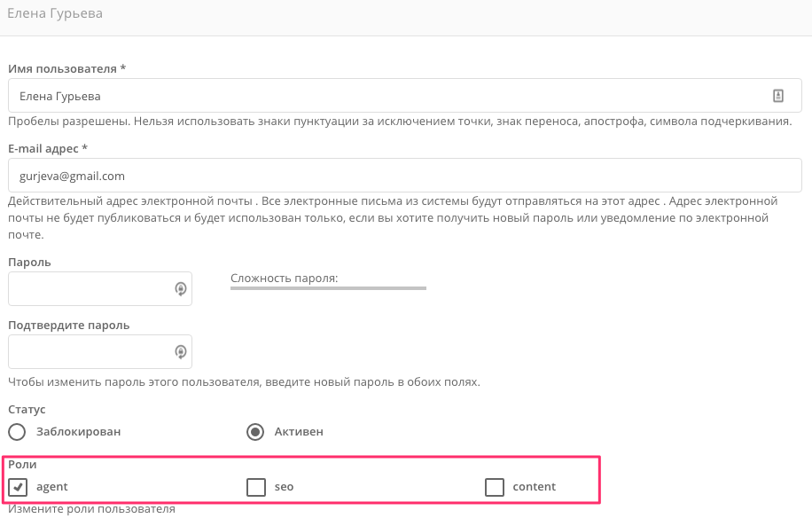Click the Роли section heading
The height and width of the screenshot is (526, 812).
22,464
